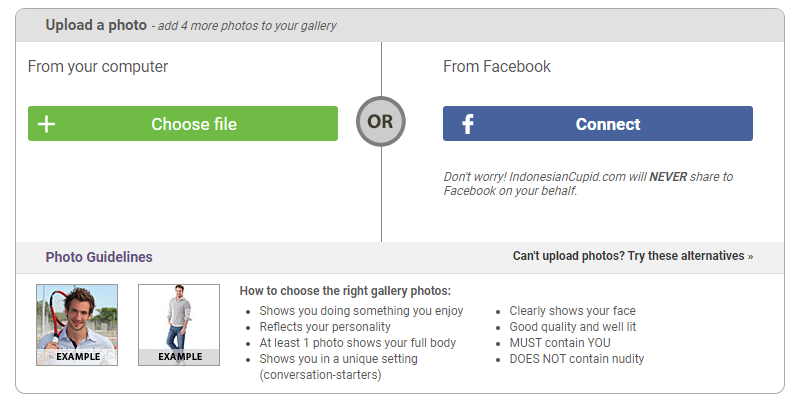
Task: Click 'From Facebook' section label
Action: [497, 66]
